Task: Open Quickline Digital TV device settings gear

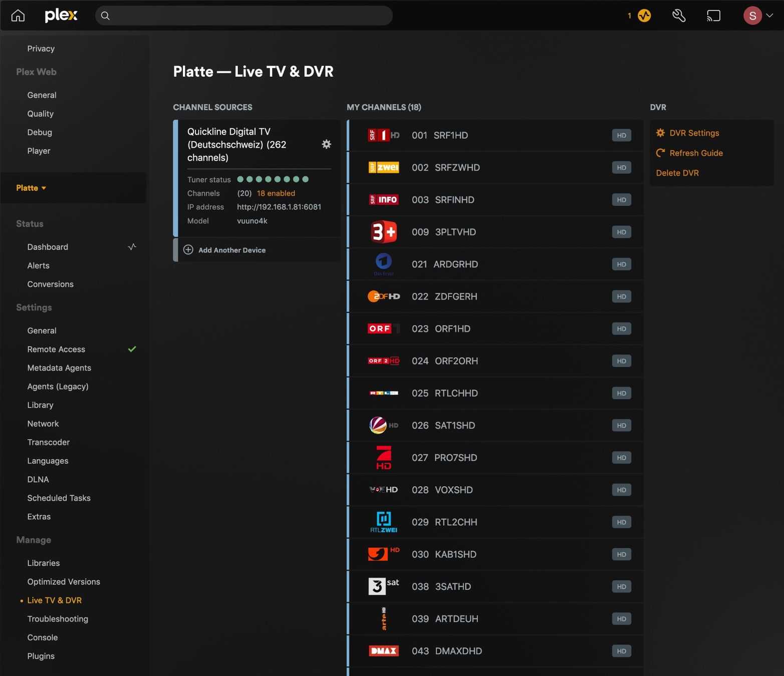Action: pos(327,144)
